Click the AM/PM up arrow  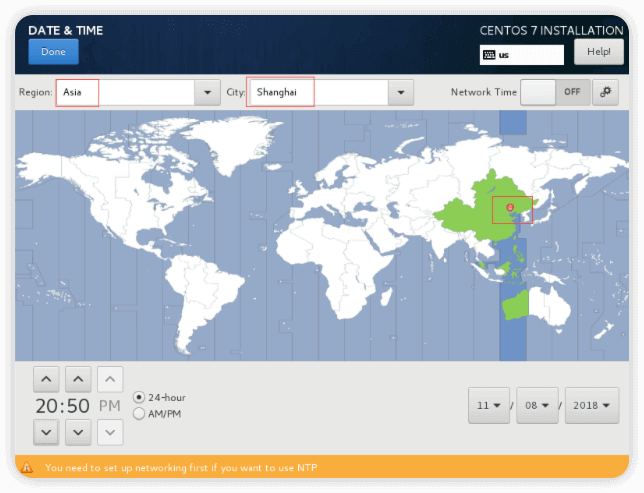(110, 379)
